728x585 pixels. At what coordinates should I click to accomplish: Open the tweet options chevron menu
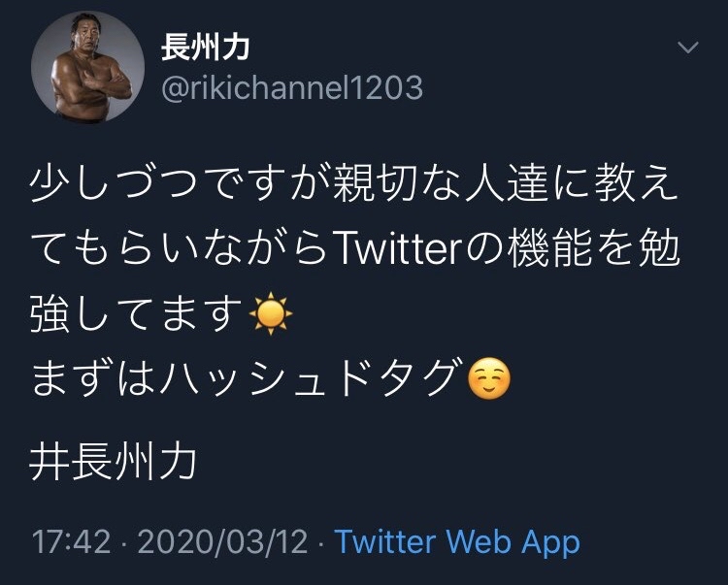[687, 48]
